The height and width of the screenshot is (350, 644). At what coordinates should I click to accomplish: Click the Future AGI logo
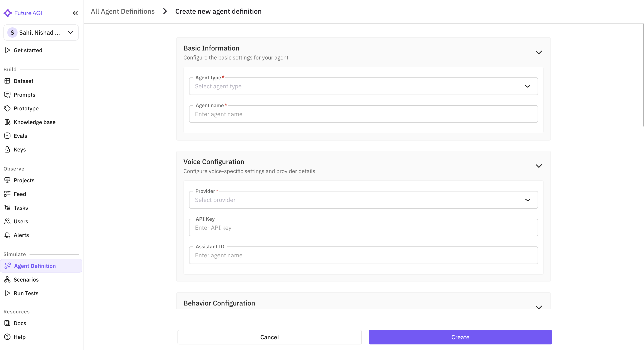tap(8, 13)
